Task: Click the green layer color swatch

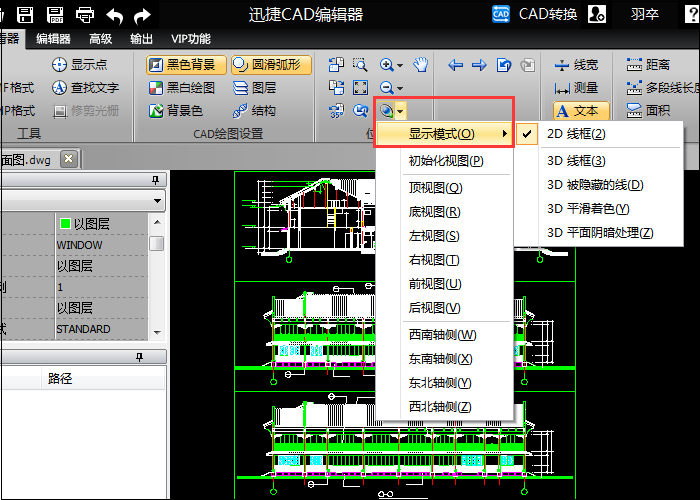Action: coord(65,223)
